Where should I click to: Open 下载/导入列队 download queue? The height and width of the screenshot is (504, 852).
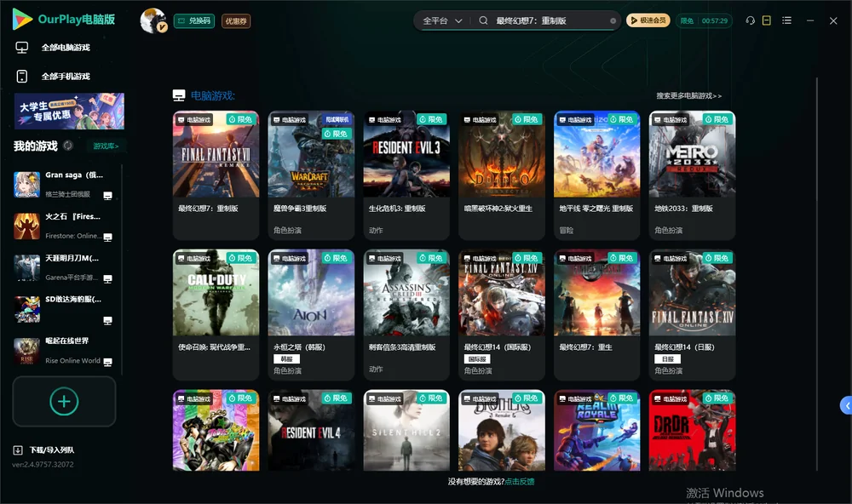coord(52,450)
